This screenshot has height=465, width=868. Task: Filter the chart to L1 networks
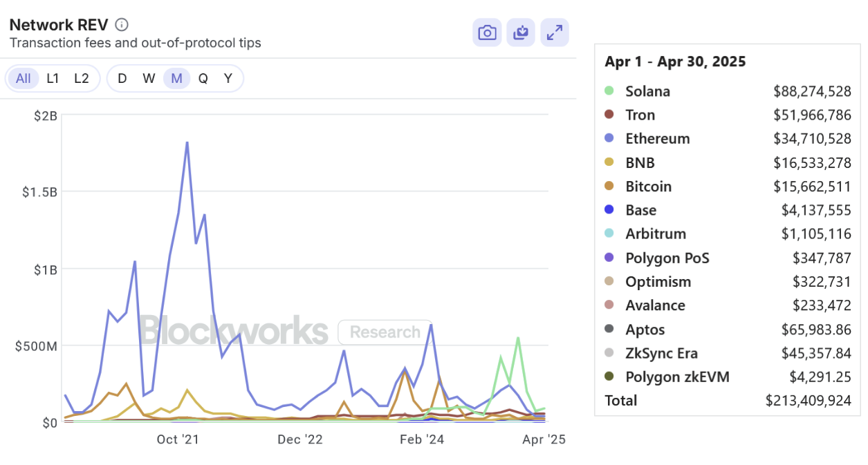pyautogui.click(x=53, y=78)
